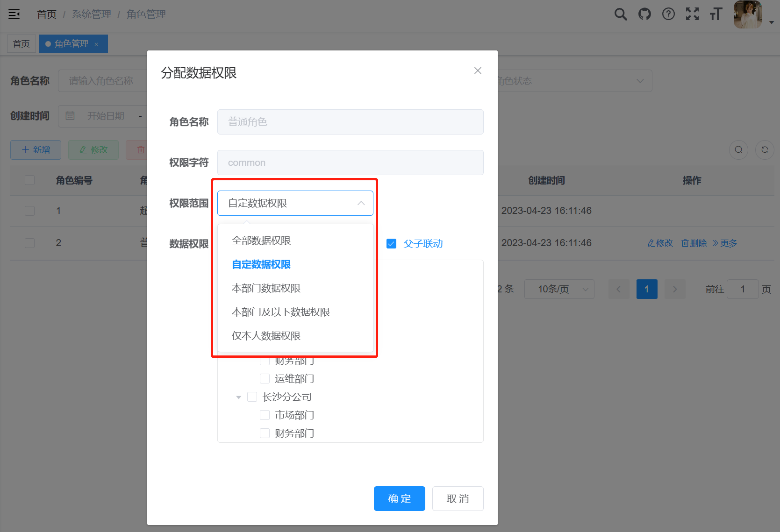Select 本部门数据权限 option
This screenshot has width=780, height=532.
tap(295, 288)
